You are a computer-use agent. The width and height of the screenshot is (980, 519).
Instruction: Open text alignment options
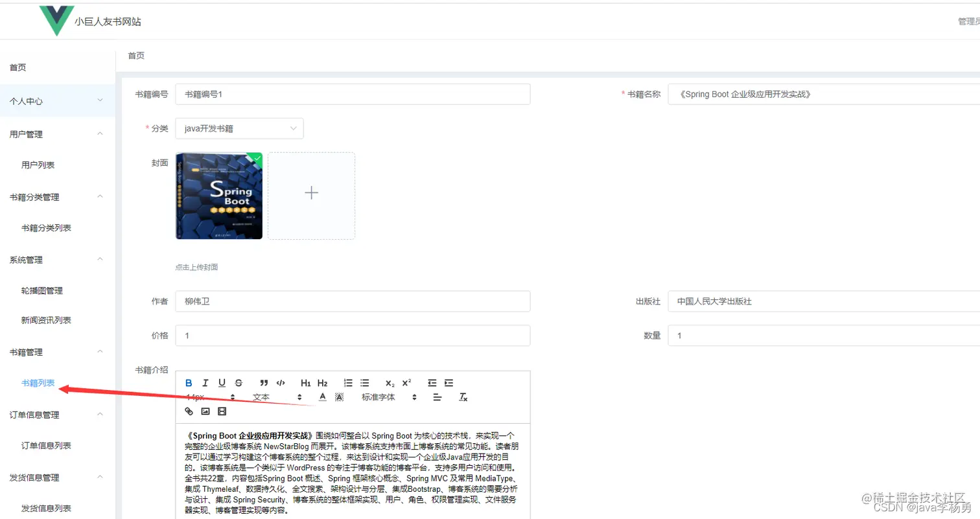click(x=437, y=397)
